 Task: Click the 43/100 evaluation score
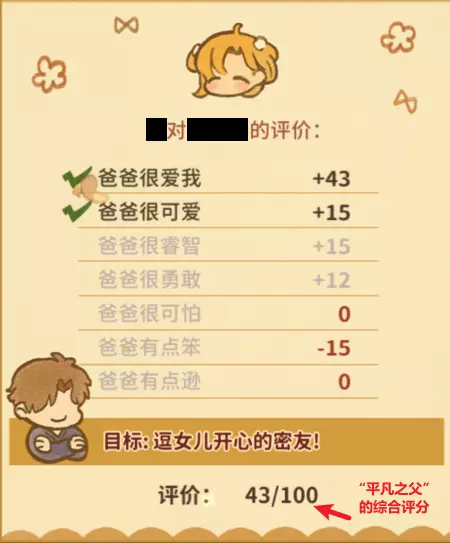[x=281, y=495]
